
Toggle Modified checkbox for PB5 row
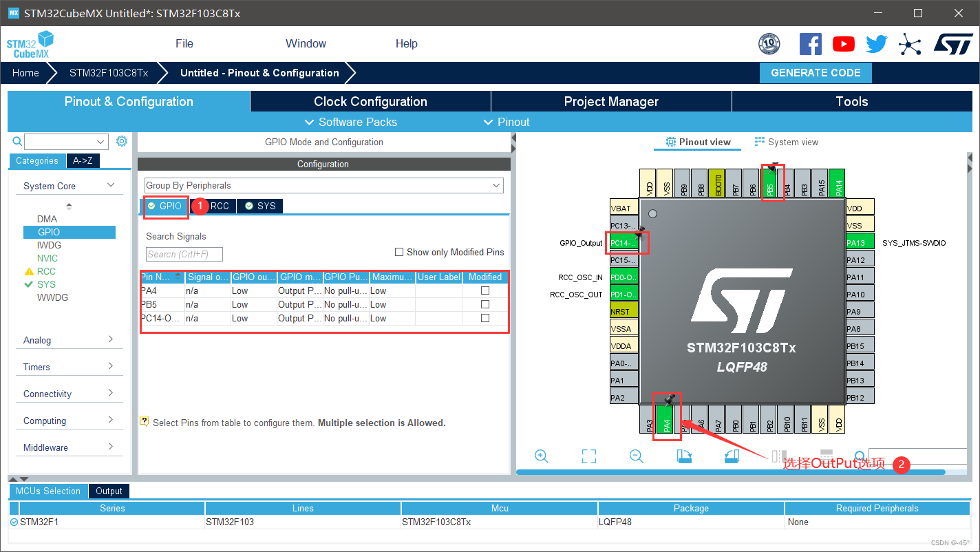click(485, 304)
